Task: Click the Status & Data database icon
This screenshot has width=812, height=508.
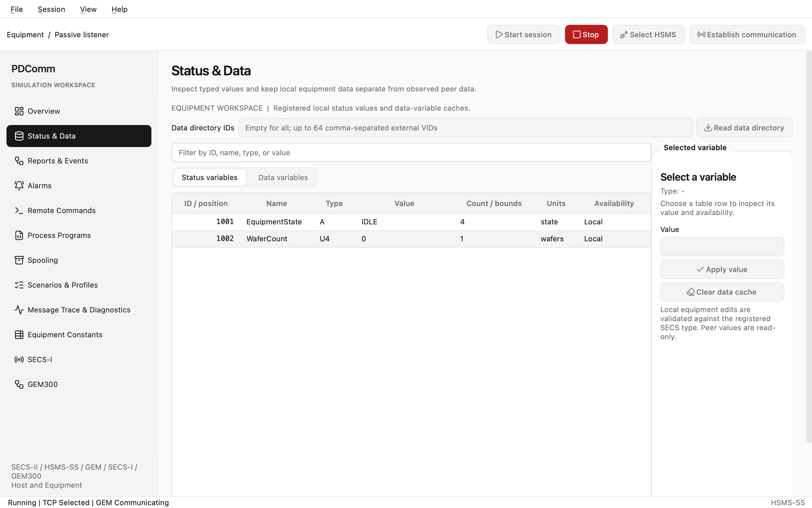Action: tap(19, 136)
